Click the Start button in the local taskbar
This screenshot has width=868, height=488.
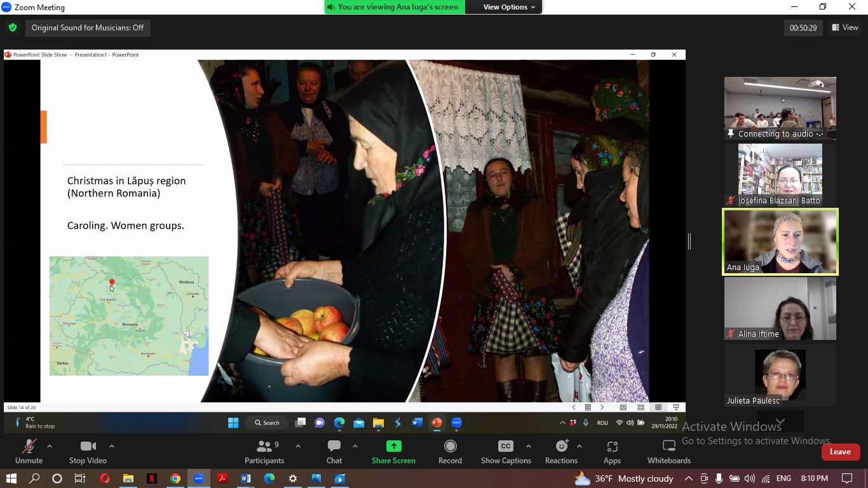tap(11, 478)
